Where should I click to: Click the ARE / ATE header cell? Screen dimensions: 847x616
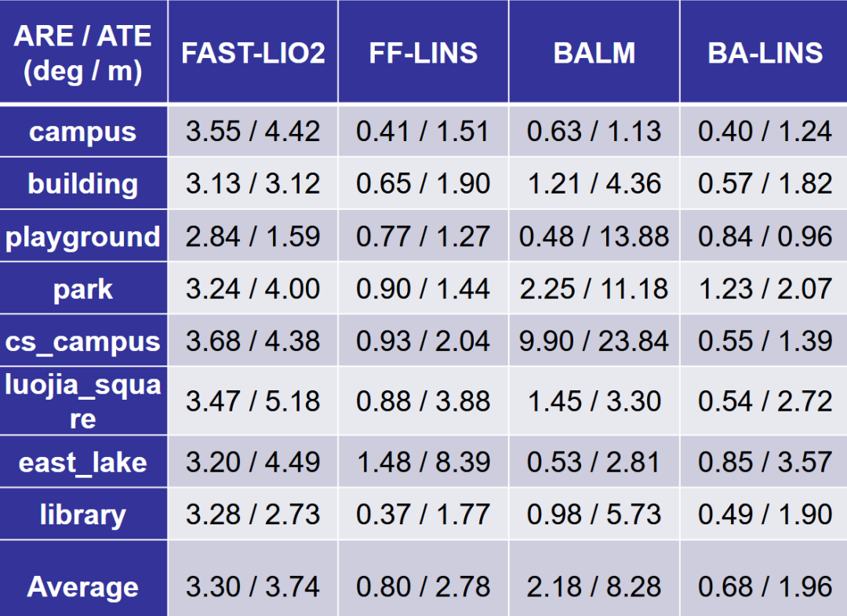coord(82,53)
